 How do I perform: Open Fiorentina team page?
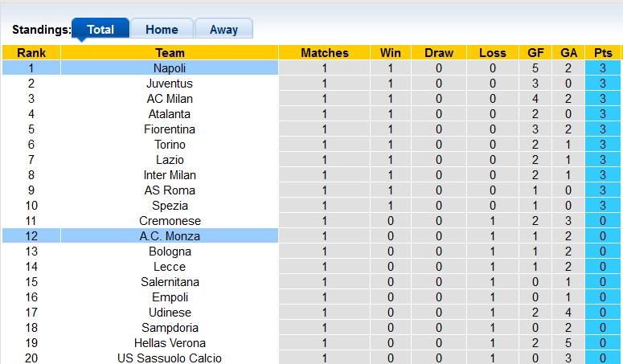(170, 129)
